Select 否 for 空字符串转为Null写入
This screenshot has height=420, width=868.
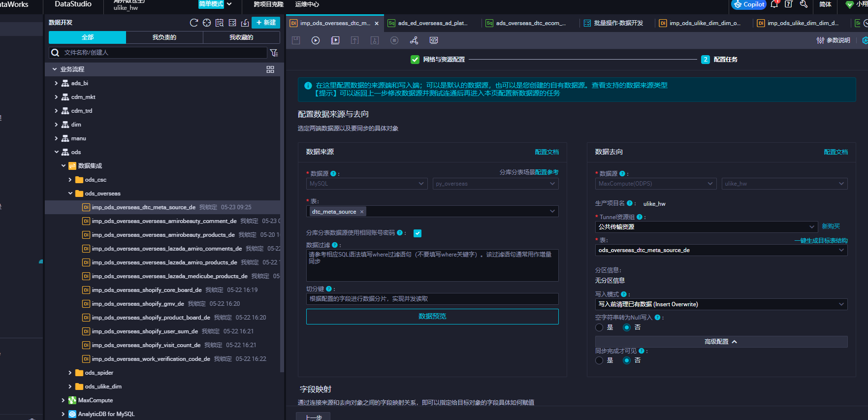[x=627, y=327]
